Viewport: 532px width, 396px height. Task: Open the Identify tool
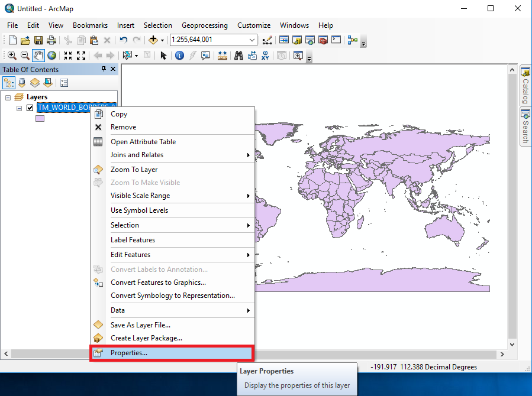click(179, 55)
